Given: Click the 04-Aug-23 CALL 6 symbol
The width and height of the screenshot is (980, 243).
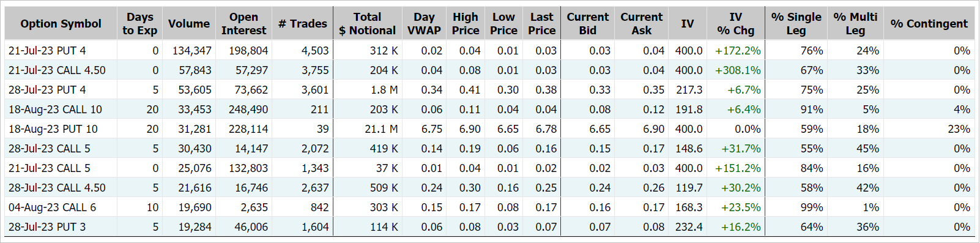Looking at the screenshot, I should pos(52,207).
